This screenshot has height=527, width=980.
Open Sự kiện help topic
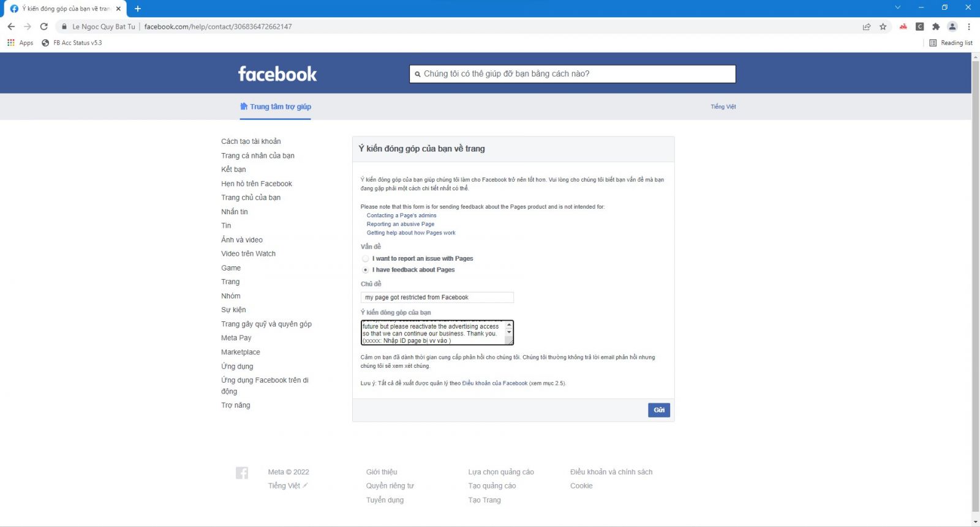click(x=233, y=310)
